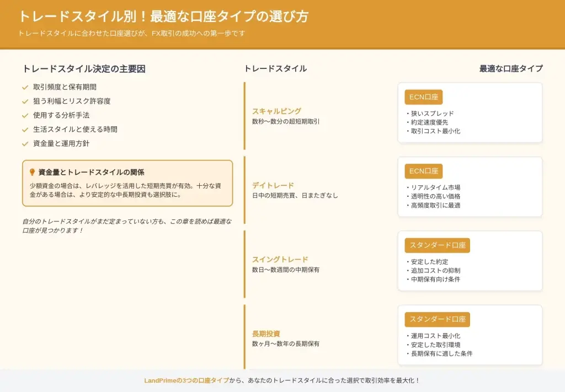
Task: Click the 最適な口座タイプ column header
Action: click(511, 68)
